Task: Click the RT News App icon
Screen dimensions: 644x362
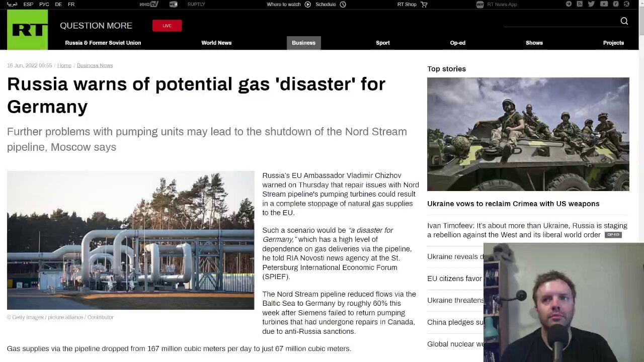Action: pos(480,4)
